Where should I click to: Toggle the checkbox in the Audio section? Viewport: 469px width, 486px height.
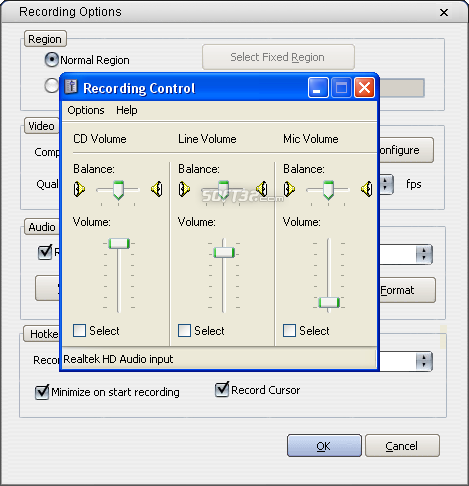pos(45,252)
